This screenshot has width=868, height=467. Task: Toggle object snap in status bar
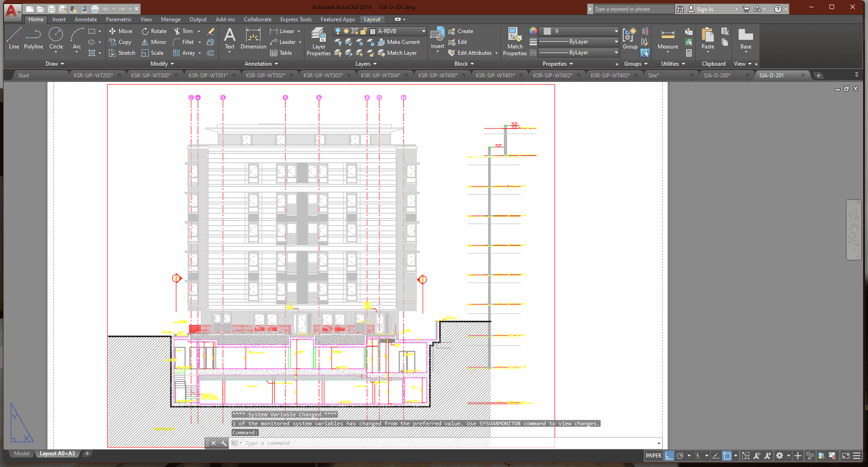(727, 456)
